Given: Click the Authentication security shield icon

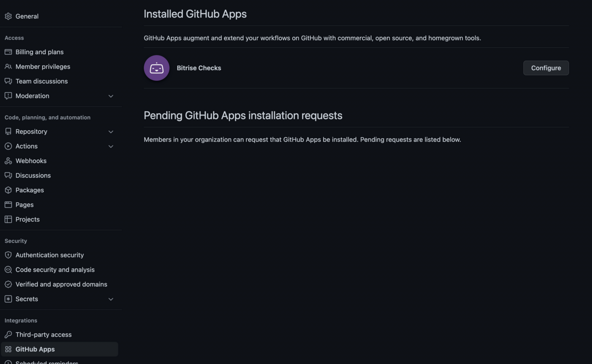Looking at the screenshot, I should [x=8, y=255].
